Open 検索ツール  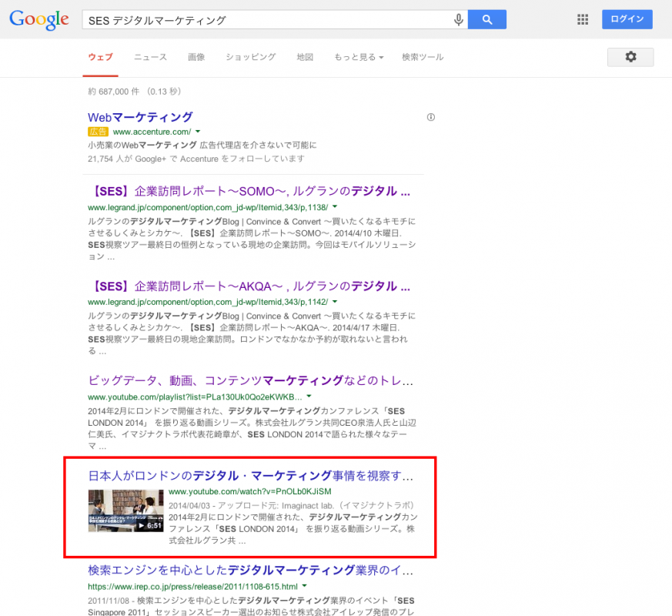(x=423, y=57)
